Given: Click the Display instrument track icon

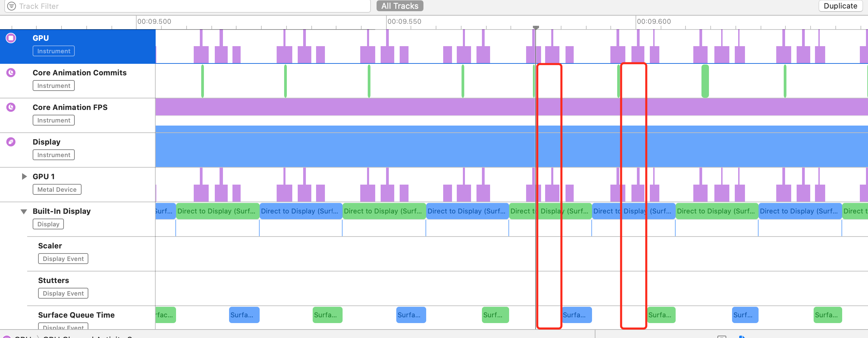Looking at the screenshot, I should [x=11, y=142].
